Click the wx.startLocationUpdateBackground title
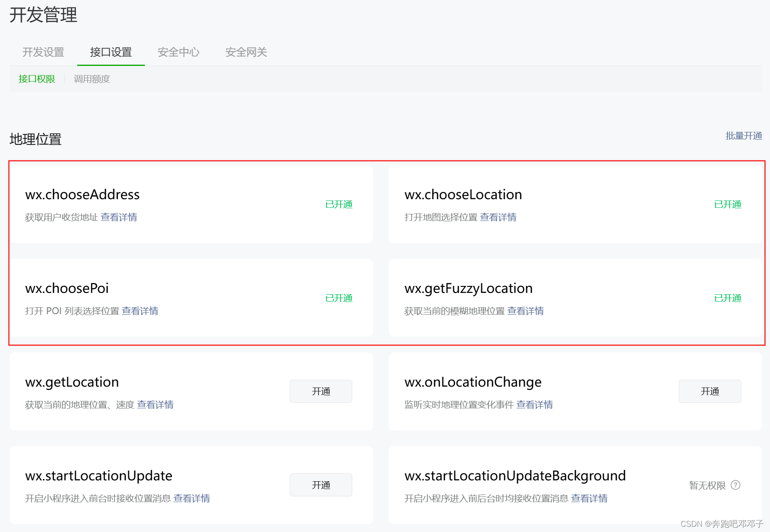Viewport: 770px width, 532px height. pos(515,476)
